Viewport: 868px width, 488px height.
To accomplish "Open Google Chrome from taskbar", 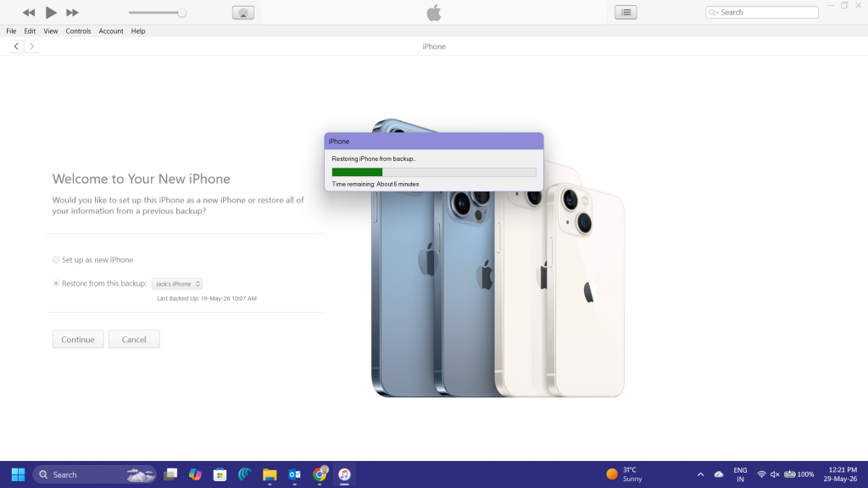I will pos(320,474).
